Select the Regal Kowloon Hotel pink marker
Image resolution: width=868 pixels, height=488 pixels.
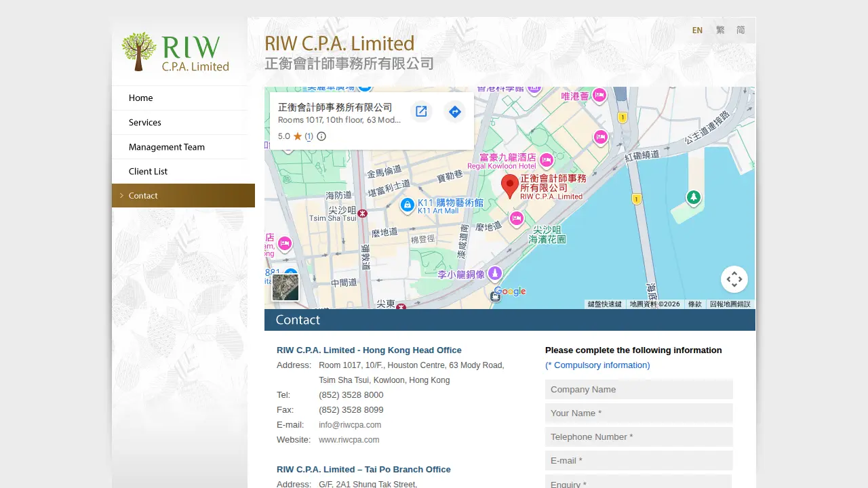pyautogui.click(x=547, y=161)
